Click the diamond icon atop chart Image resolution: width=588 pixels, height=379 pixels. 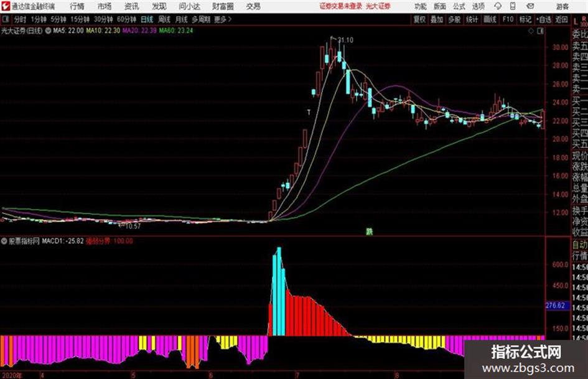click(531, 31)
